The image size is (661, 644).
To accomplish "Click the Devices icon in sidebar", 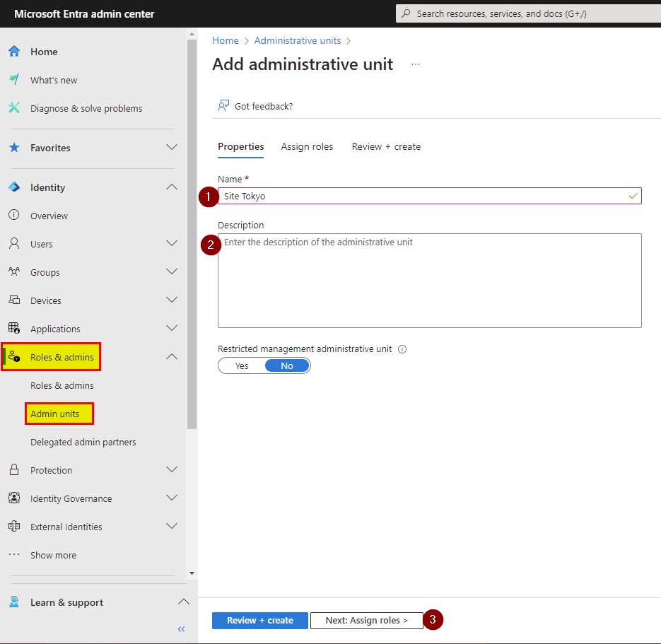I will pos(14,300).
